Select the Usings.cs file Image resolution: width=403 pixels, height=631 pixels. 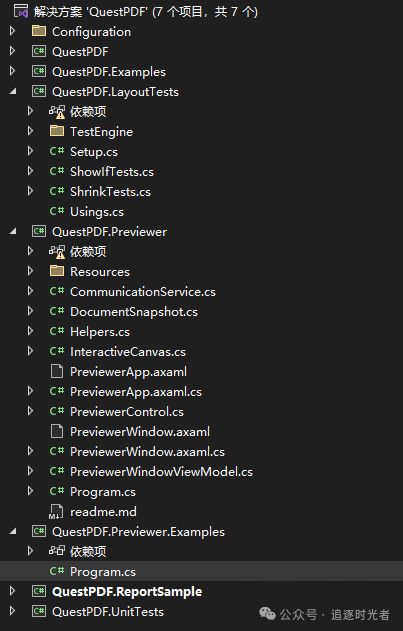point(97,212)
